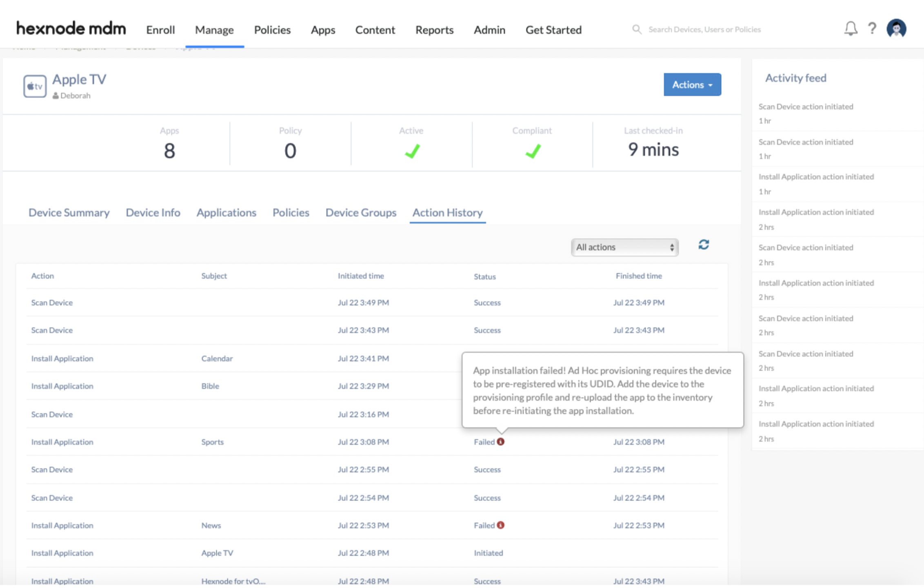Select the Action History tab
This screenshot has width=924, height=588.
pos(448,212)
